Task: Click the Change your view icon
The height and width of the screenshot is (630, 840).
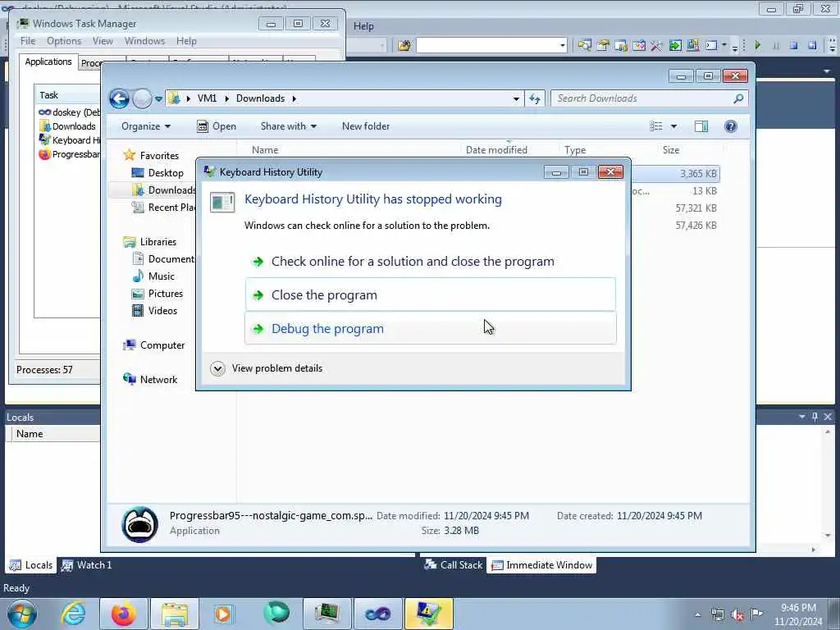Action: pos(656,126)
